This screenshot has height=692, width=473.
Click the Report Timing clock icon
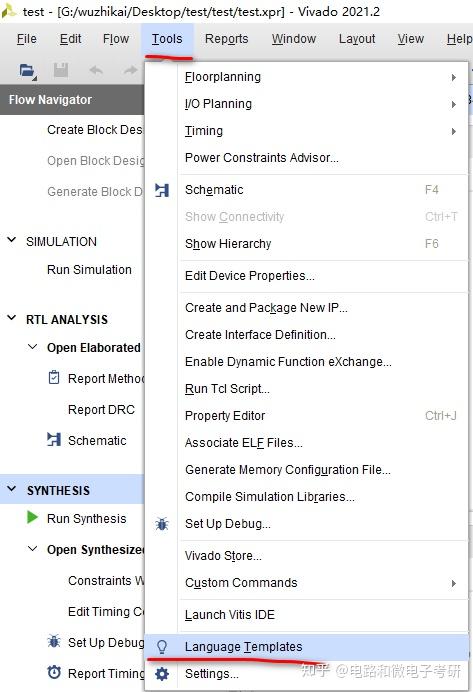(x=54, y=673)
